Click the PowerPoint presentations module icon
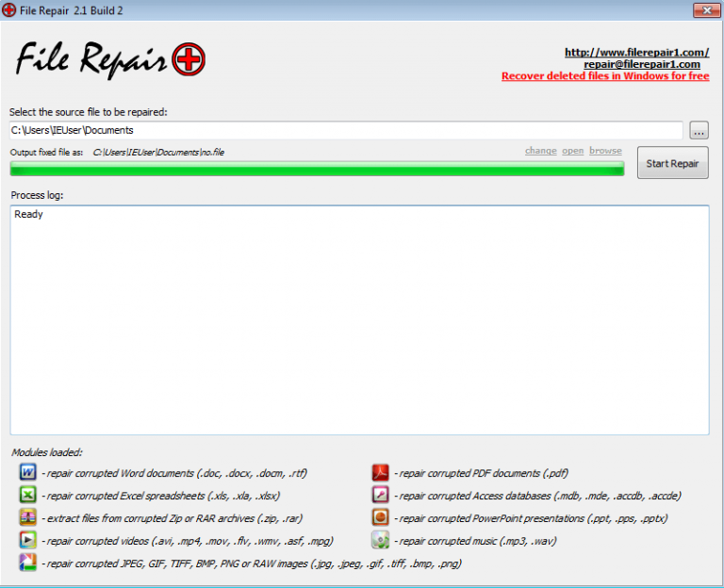The width and height of the screenshot is (724, 588). coord(380,517)
